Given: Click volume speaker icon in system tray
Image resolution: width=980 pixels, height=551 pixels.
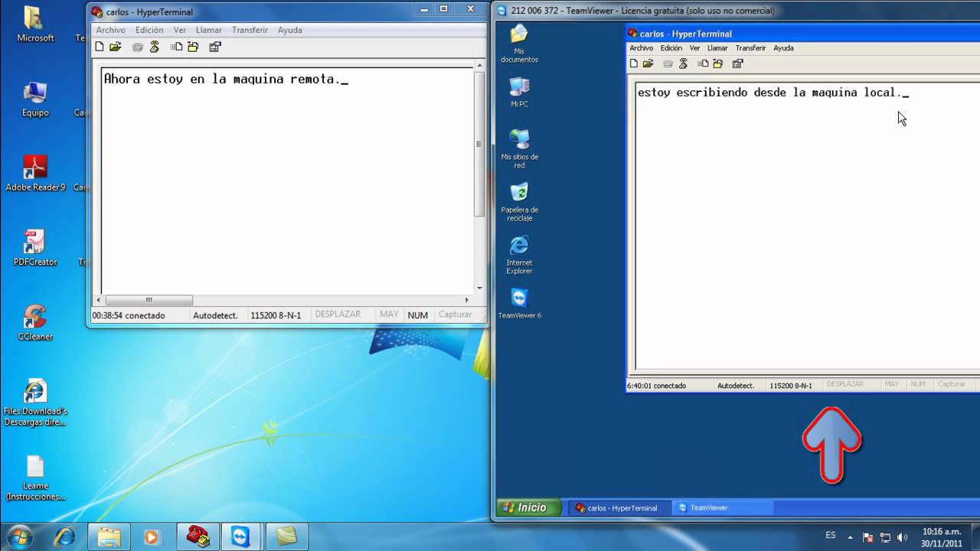Looking at the screenshot, I should pyautogui.click(x=902, y=537).
